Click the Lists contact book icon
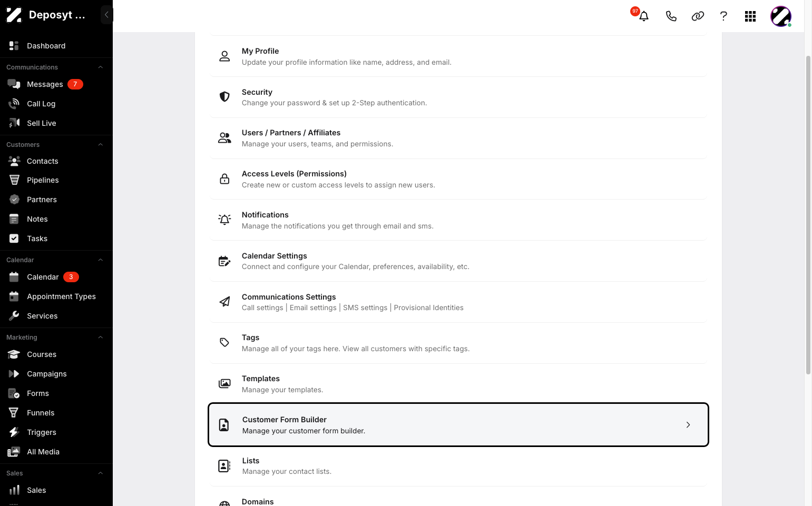 click(224, 466)
